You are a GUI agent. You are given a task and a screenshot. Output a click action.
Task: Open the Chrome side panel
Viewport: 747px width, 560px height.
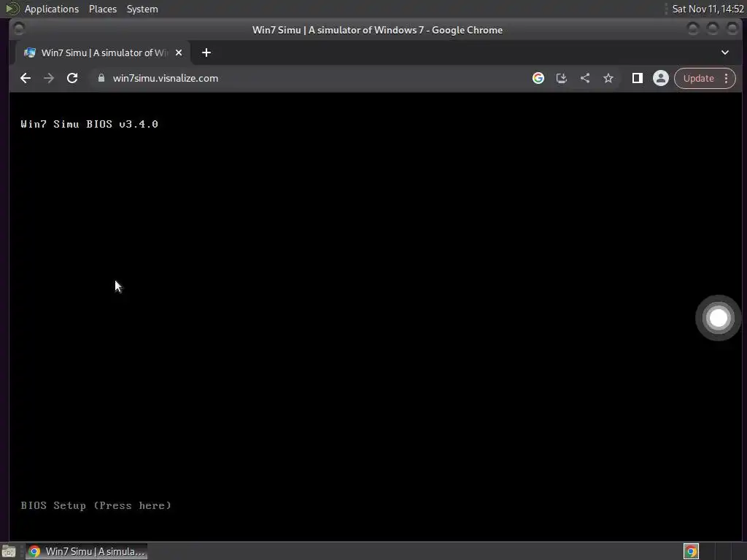pyautogui.click(x=638, y=78)
